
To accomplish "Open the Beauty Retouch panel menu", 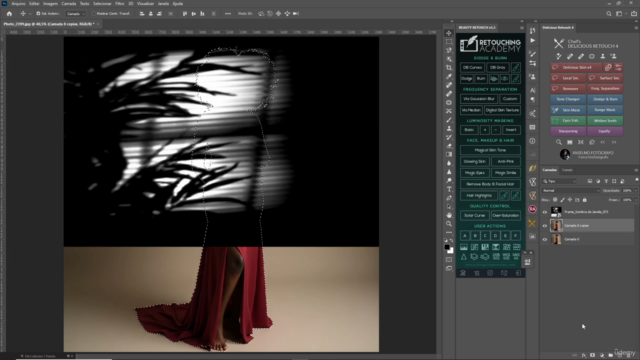I will tap(522, 28).
